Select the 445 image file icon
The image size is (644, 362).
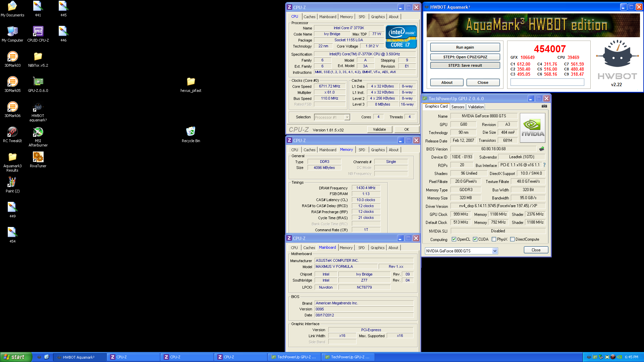[63, 9]
